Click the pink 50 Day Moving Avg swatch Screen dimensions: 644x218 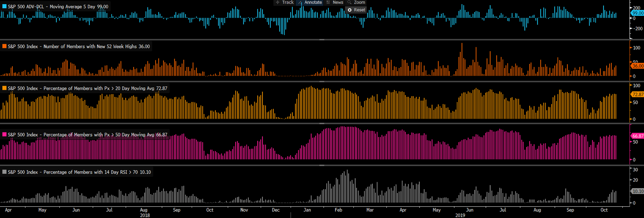[4, 135]
